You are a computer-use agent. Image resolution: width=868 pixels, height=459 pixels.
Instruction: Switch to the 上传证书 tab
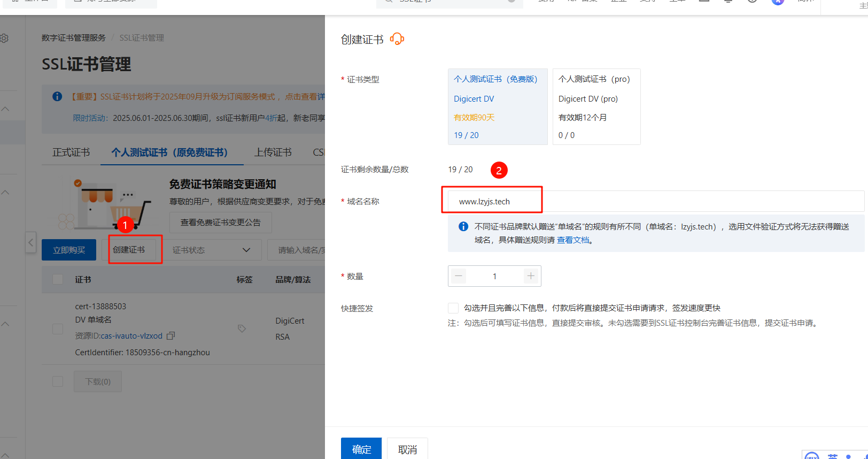[273, 152]
